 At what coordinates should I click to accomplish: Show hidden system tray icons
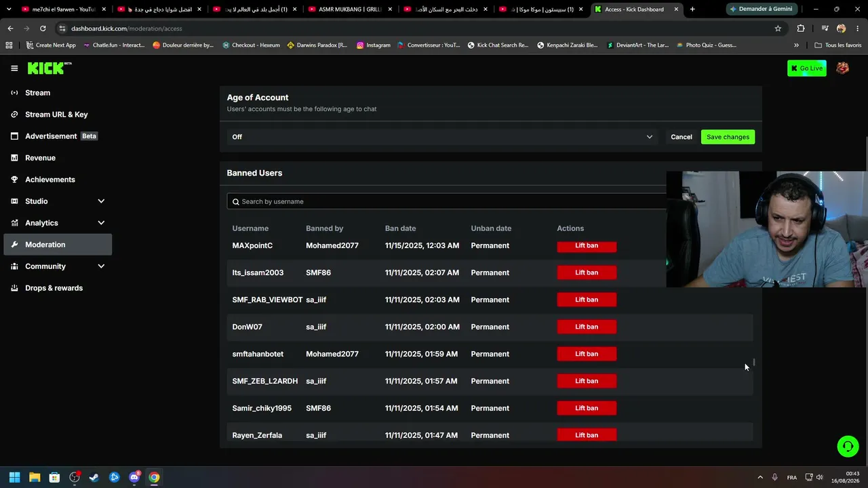coord(760,477)
